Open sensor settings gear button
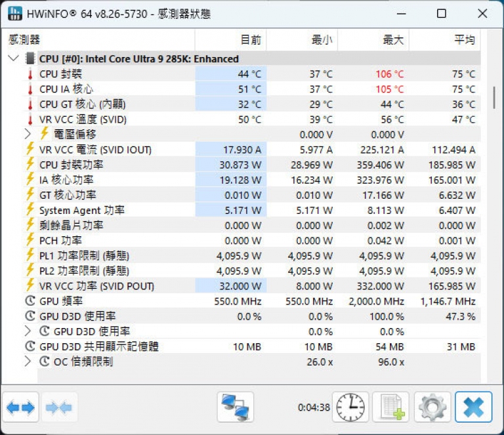This screenshot has height=435, width=504. coord(432,407)
